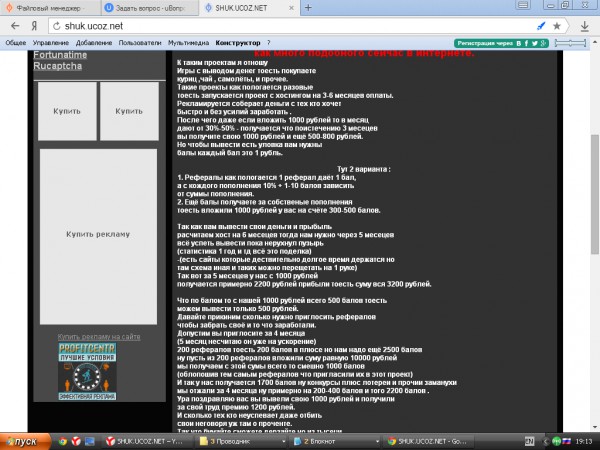
Task: Open the Пуск start menu
Action: pyautogui.click(x=24, y=442)
